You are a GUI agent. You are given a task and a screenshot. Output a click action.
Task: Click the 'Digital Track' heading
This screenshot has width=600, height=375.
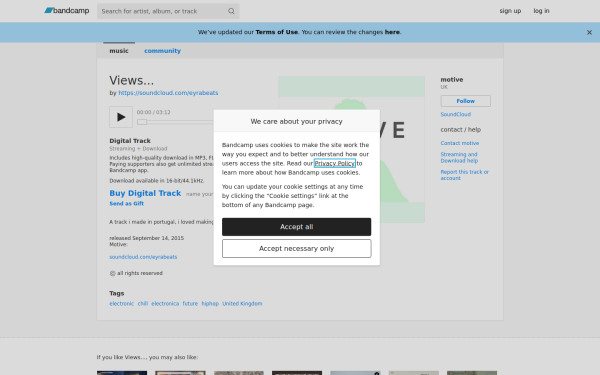130,140
